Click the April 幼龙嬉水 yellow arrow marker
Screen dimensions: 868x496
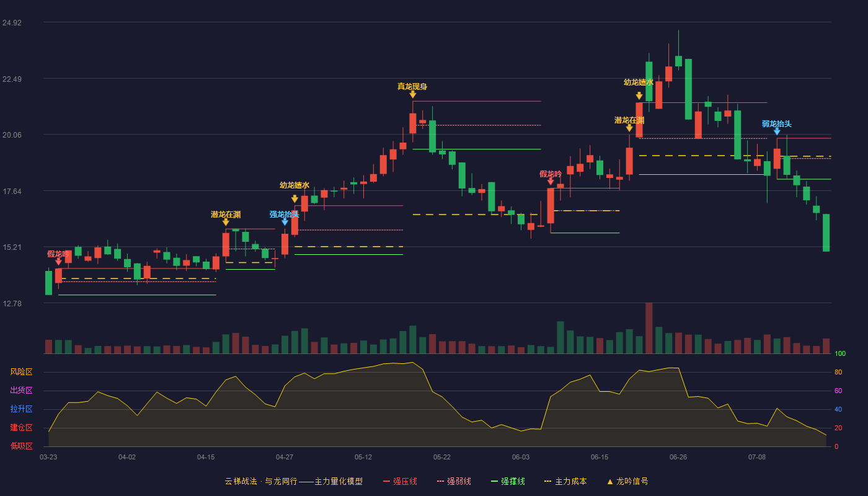pos(294,199)
